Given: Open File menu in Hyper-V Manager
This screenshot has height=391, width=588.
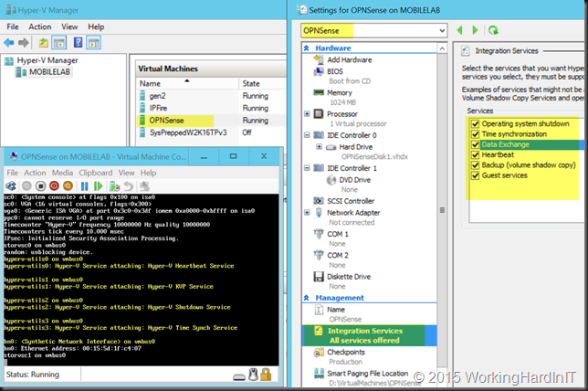Looking at the screenshot, I should click(13, 26).
